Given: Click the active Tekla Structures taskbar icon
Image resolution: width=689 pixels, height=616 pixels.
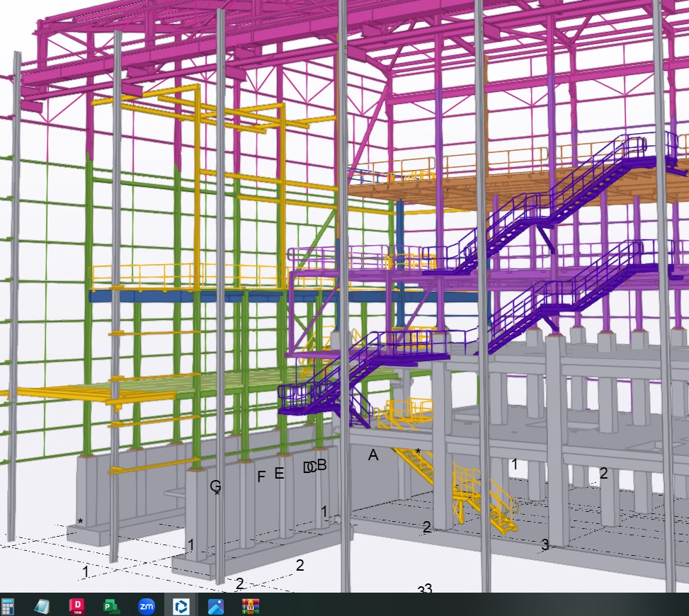Looking at the screenshot, I should pos(181,606).
